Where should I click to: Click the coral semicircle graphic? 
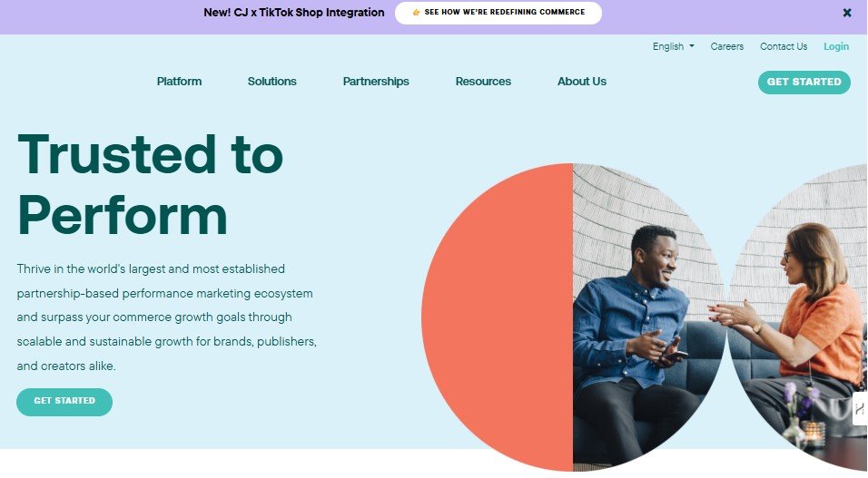click(x=499, y=317)
